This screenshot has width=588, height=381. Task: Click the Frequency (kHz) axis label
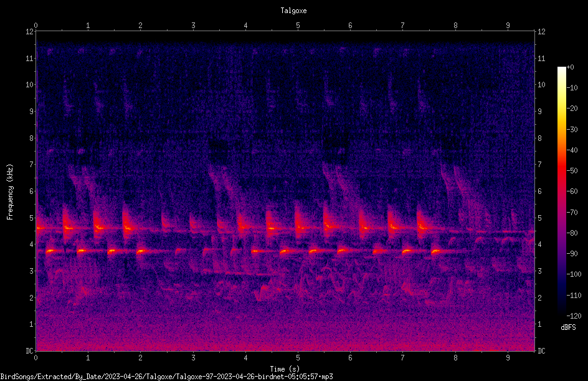pos(10,192)
